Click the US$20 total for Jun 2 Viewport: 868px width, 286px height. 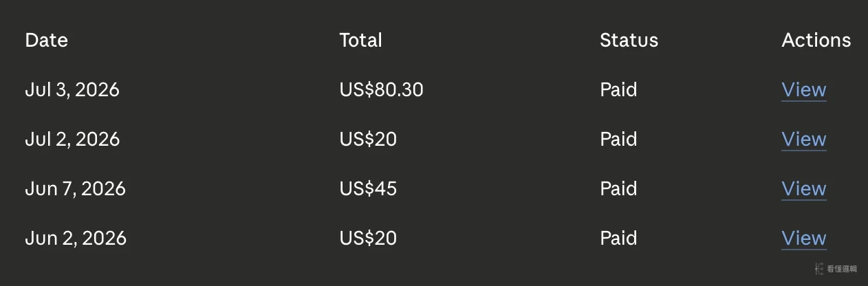click(x=368, y=239)
